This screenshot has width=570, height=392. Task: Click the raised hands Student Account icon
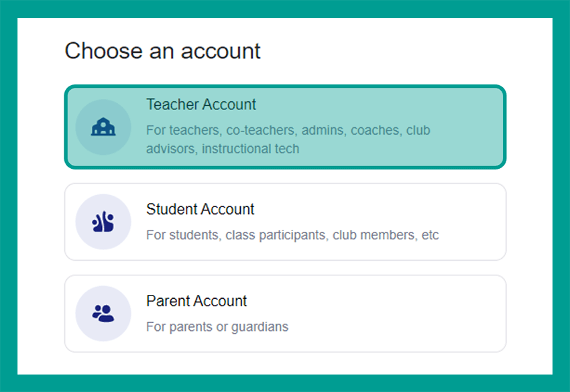tap(103, 222)
